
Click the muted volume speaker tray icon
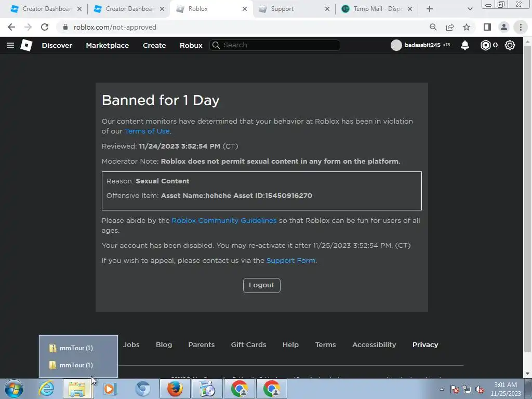[x=480, y=389]
